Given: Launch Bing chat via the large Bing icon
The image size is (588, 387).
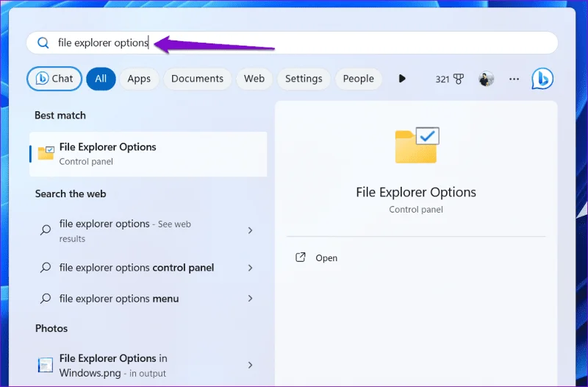Looking at the screenshot, I should pyautogui.click(x=542, y=79).
